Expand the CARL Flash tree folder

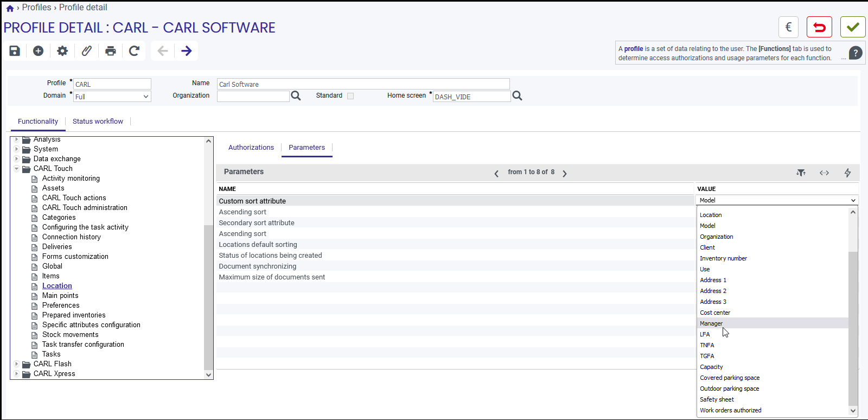[17, 364]
